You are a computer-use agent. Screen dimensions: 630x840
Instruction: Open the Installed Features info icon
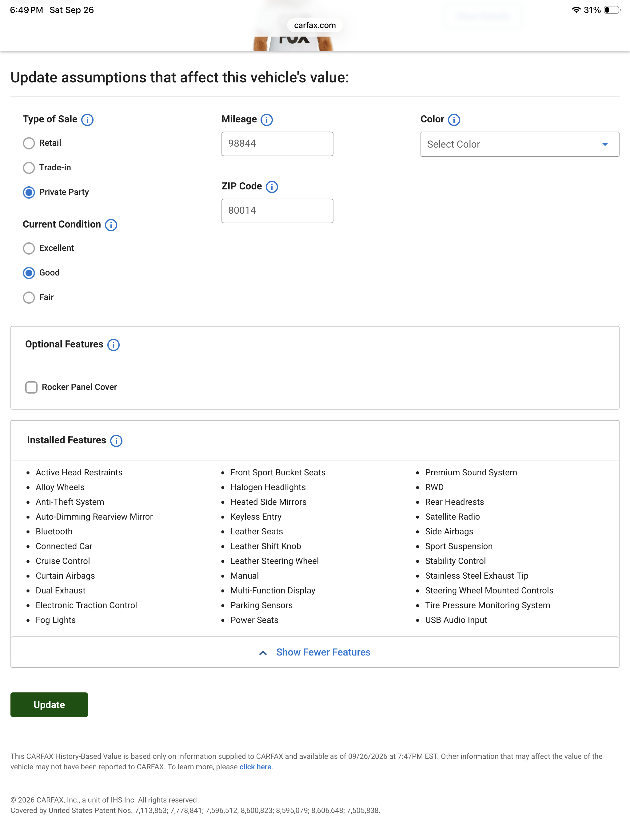tap(116, 441)
